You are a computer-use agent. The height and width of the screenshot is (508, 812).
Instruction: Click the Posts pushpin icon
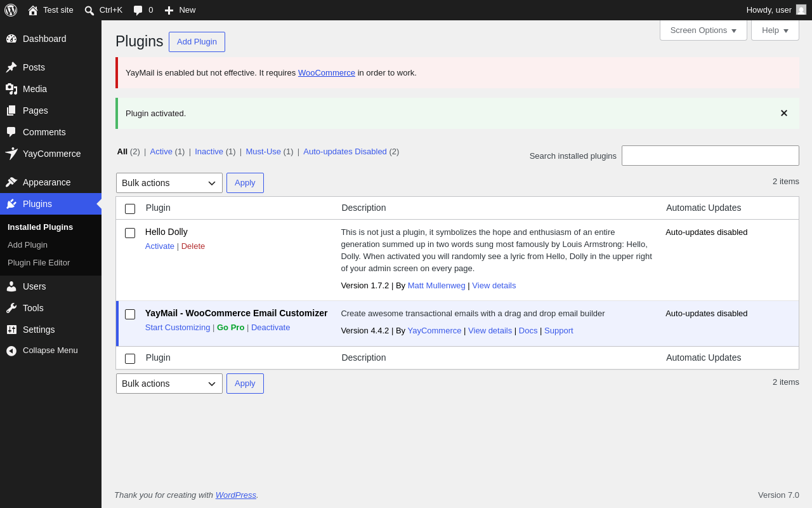coord(11,67)
